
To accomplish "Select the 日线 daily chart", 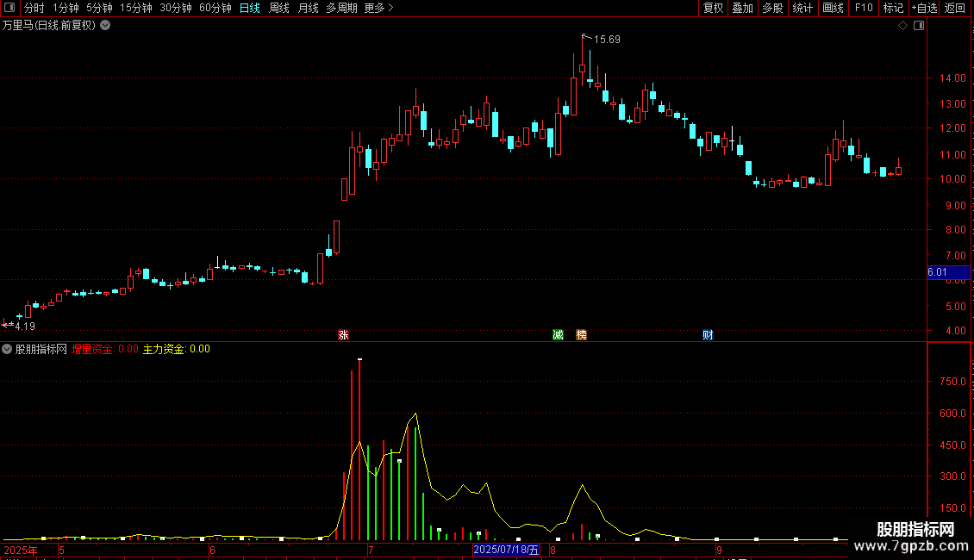I will click(x=250, y=8).
